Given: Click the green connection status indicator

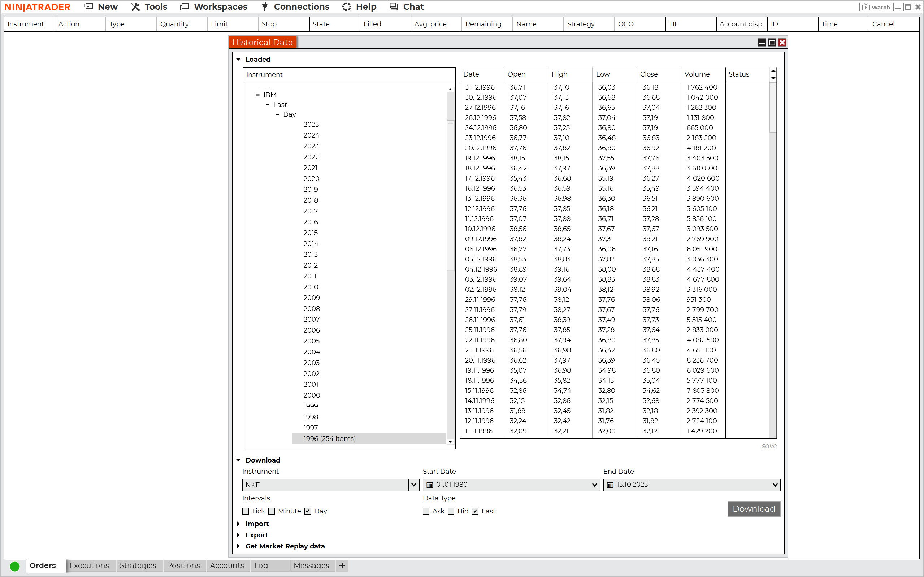Looking at the screenshot, I should pos(15,566).
